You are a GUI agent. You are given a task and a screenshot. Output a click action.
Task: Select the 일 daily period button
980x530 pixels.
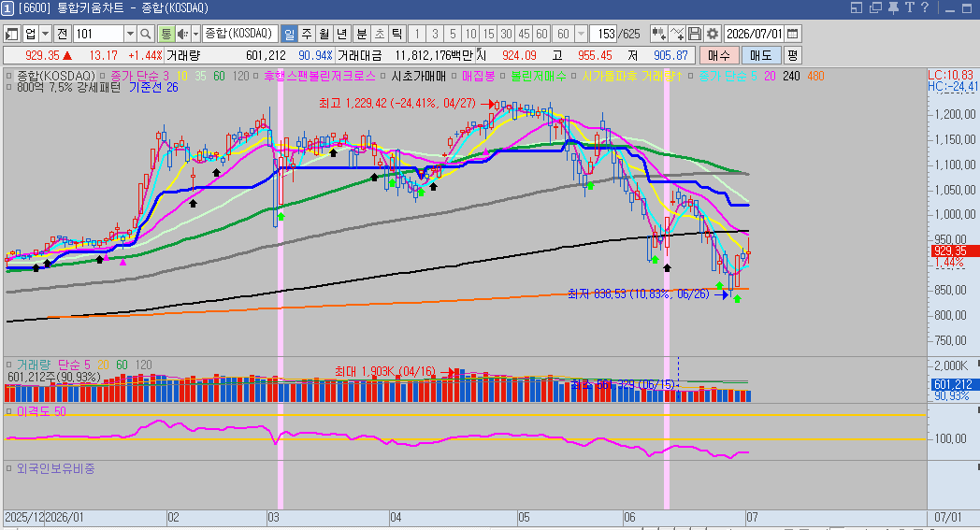click(289, 34)
